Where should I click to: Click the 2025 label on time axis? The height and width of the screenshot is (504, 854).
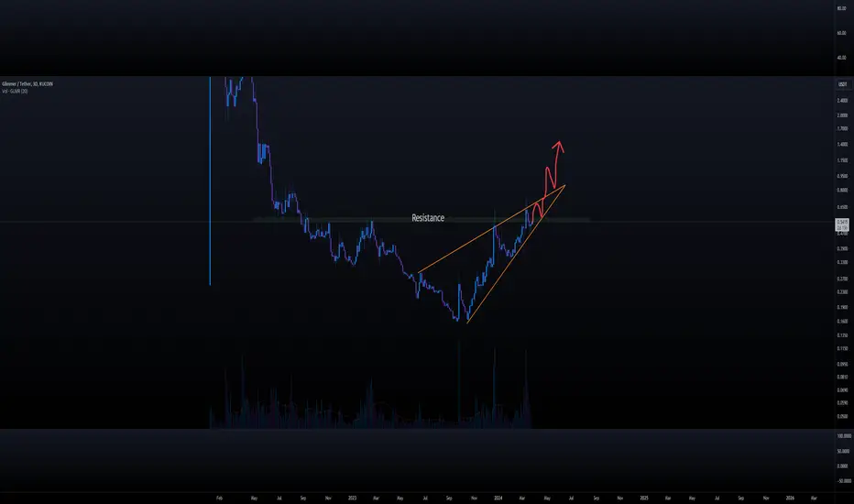[x=644, y=498]
